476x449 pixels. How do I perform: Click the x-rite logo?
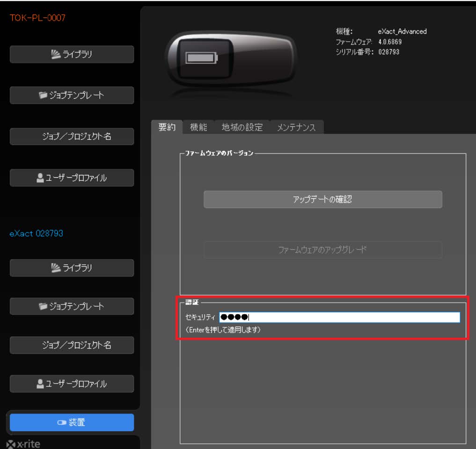[23, 444]
